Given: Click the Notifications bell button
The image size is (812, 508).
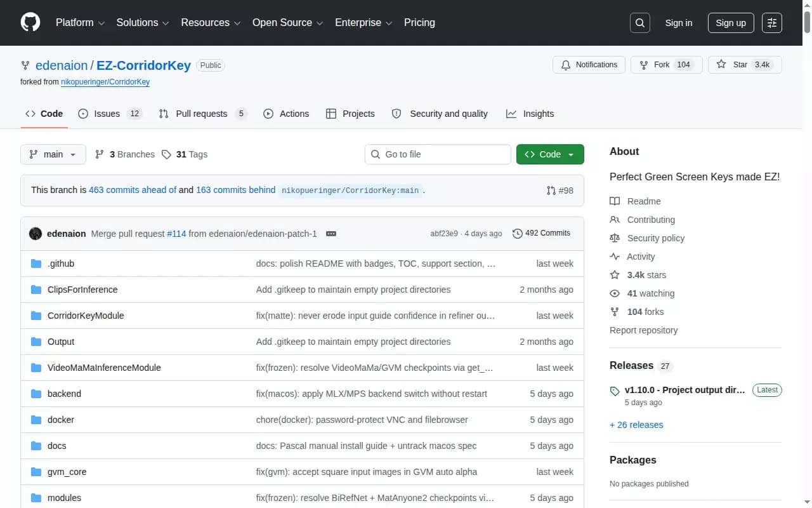Looking at the screenshot, I should click(x=589, y=65).
